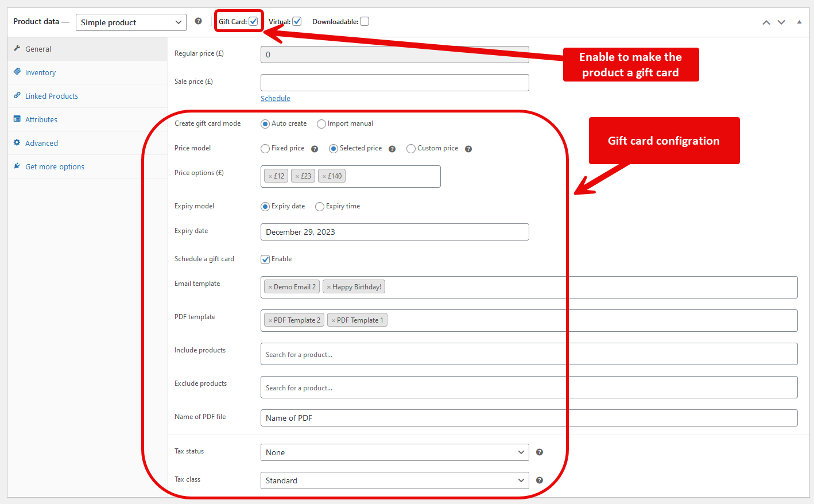814x504 pixels.
Task: Click the Include products search field
Action: [529, 354]
